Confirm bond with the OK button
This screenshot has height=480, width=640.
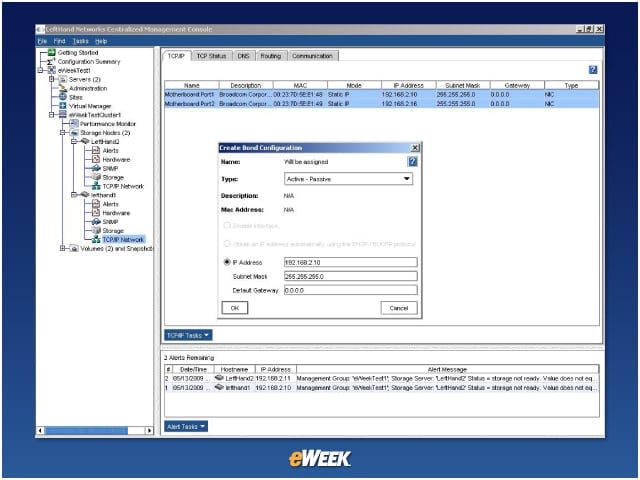[235, 308]
